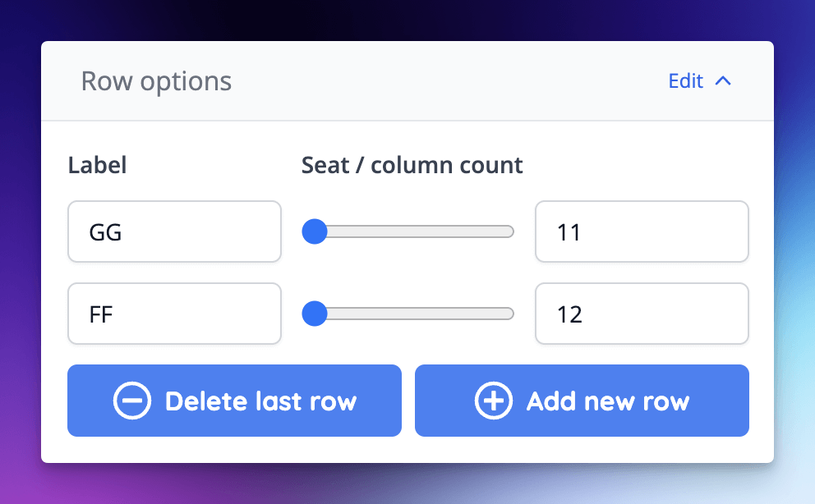This screenshot has height=504, width=815.
Task: Click the circled minus symbol inside the delete button
Action: coord(132,401)
